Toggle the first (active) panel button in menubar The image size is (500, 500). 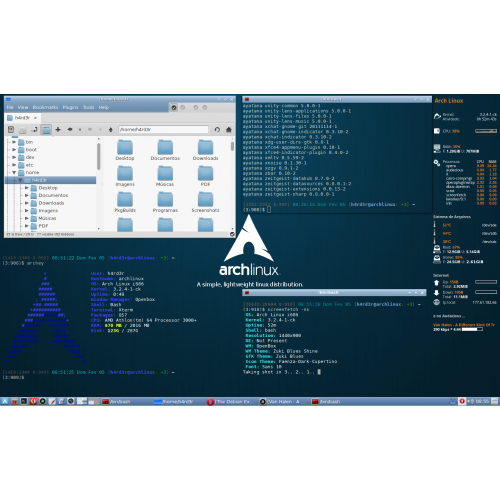pyautogui.click(x=174, y=107)
